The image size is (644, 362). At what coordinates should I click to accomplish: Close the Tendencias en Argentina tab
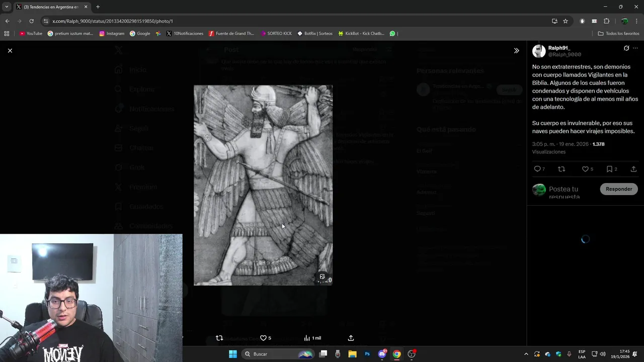tap(86, 7)
